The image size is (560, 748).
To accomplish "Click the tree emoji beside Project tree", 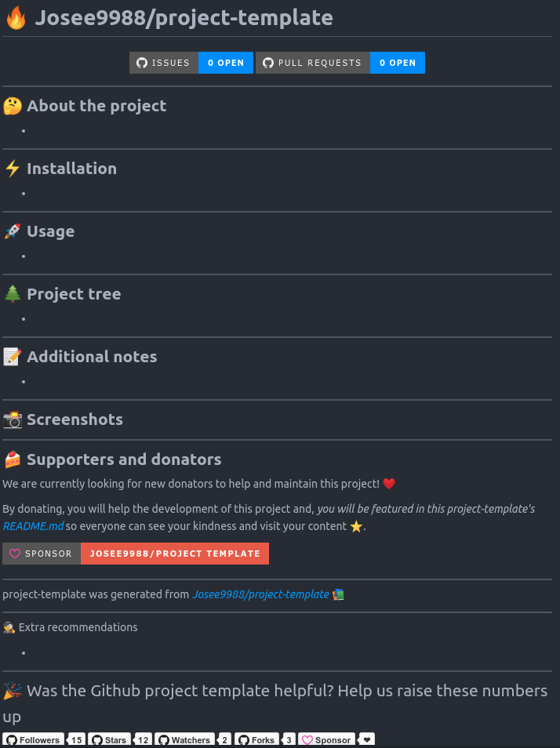I will (13, 294).
